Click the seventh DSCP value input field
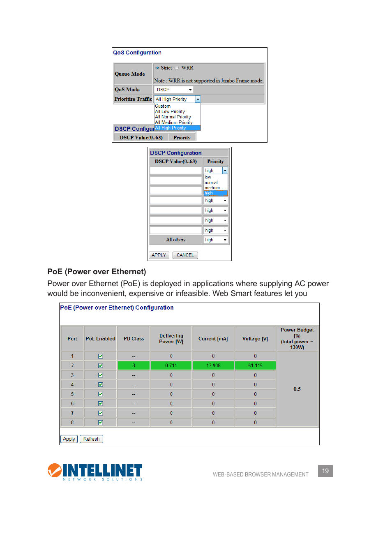 click(x=176, y=230)
